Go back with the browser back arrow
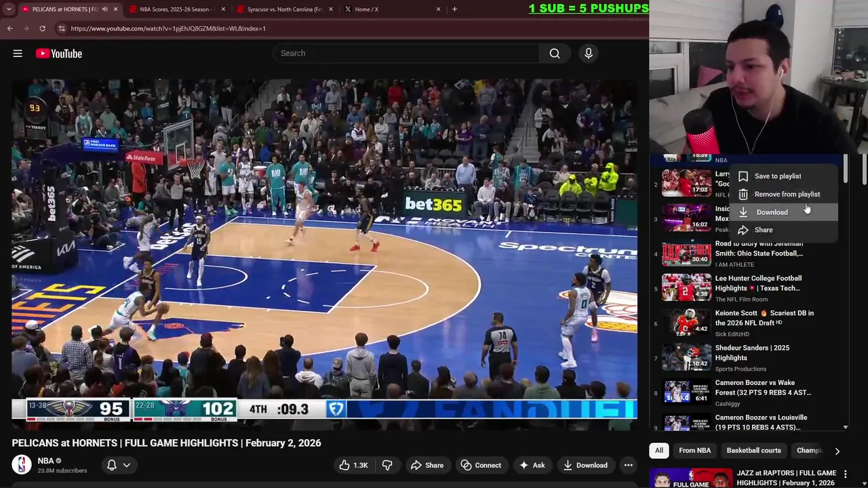Image resolution: width=868 pixels, height=488 pixels. coord(10,28)
